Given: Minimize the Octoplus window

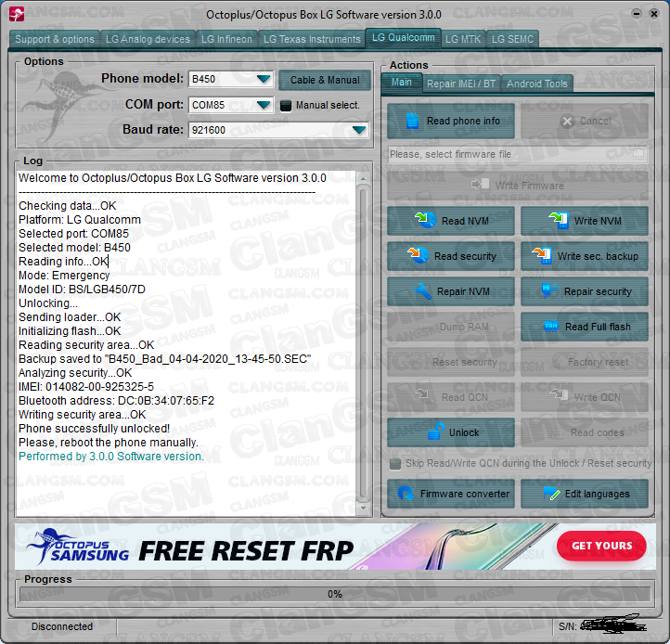Looking at the screenshot, I should coord(637,14).
